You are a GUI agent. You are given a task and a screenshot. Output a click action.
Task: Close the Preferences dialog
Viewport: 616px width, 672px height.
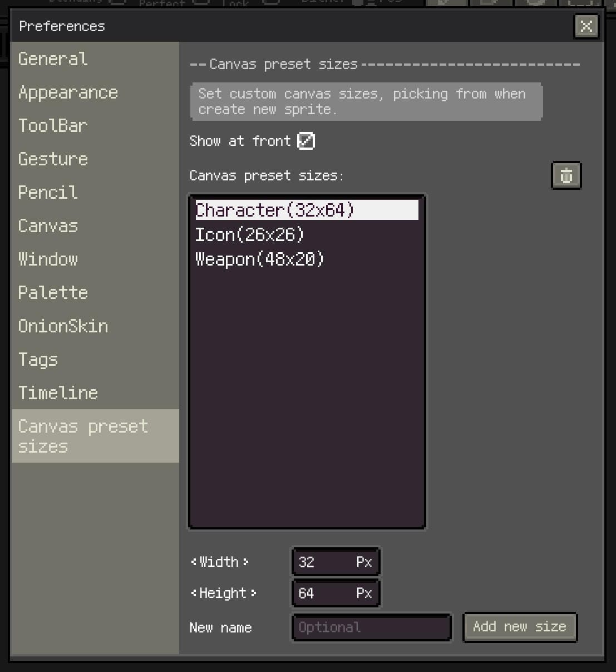tap(586, 26)
